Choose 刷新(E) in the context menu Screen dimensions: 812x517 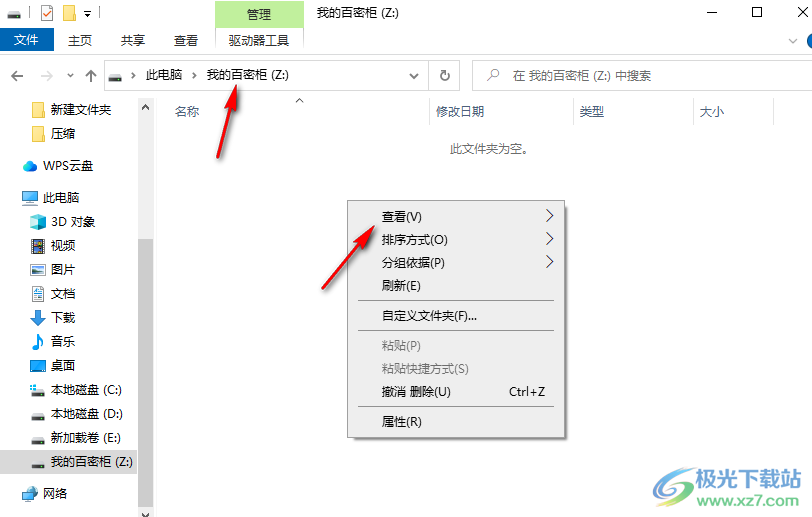pos(456,285)
